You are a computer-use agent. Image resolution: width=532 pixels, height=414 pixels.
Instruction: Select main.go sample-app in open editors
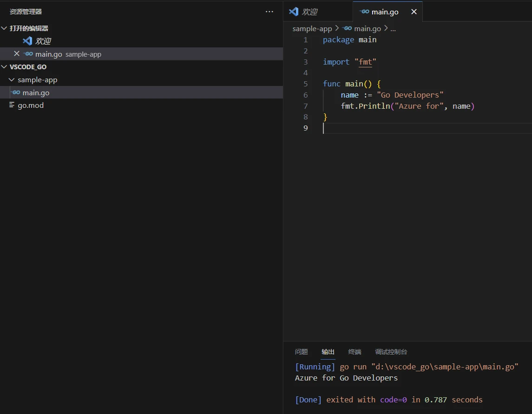coord(142,54)
